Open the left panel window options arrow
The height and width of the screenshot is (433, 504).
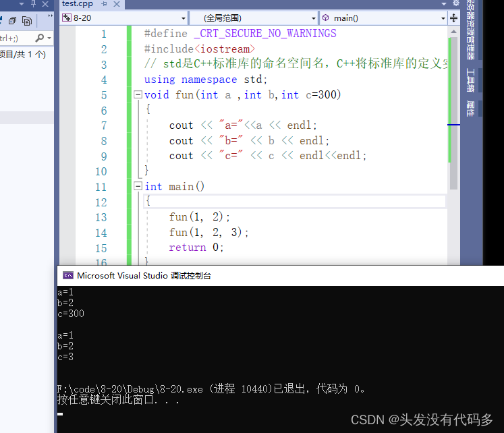22,4
